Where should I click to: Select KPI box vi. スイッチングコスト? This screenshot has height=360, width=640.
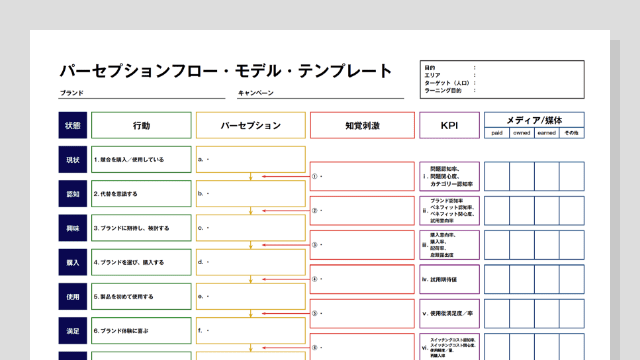[x=449, y=347]
